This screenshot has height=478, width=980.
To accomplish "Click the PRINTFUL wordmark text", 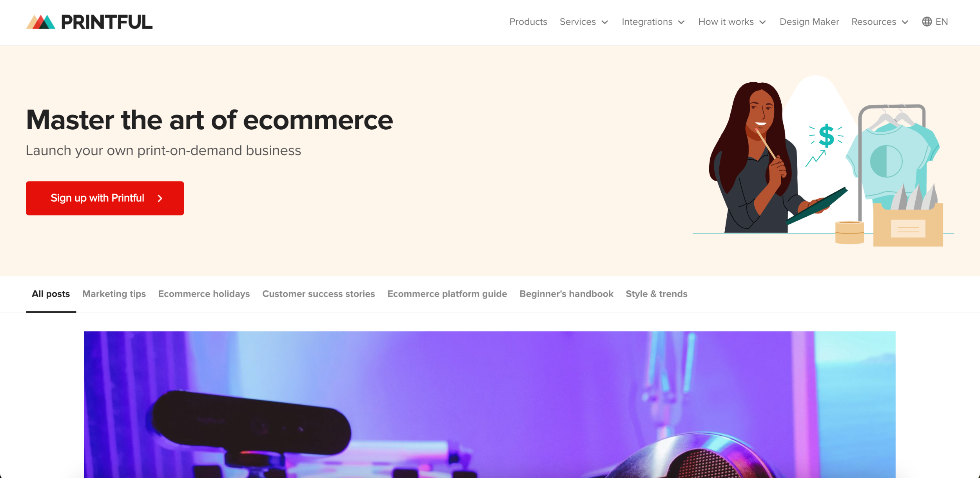I will [x=107, y=22].
